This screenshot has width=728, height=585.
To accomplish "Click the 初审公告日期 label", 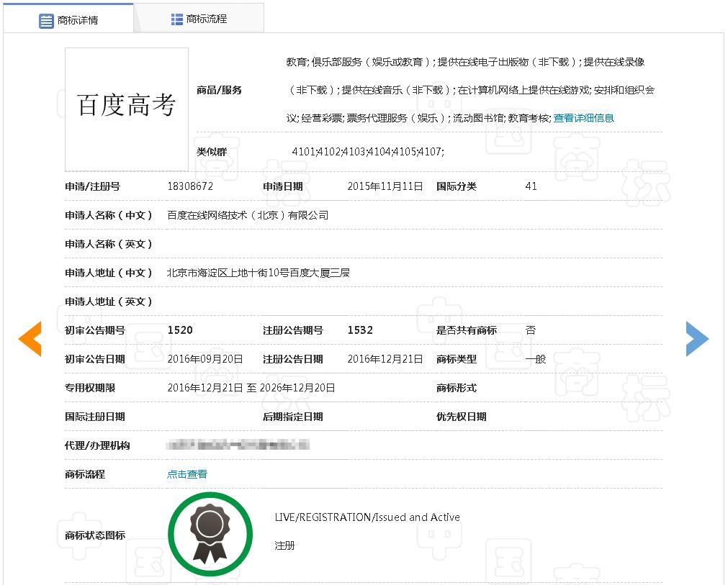I will coord(95,359).
